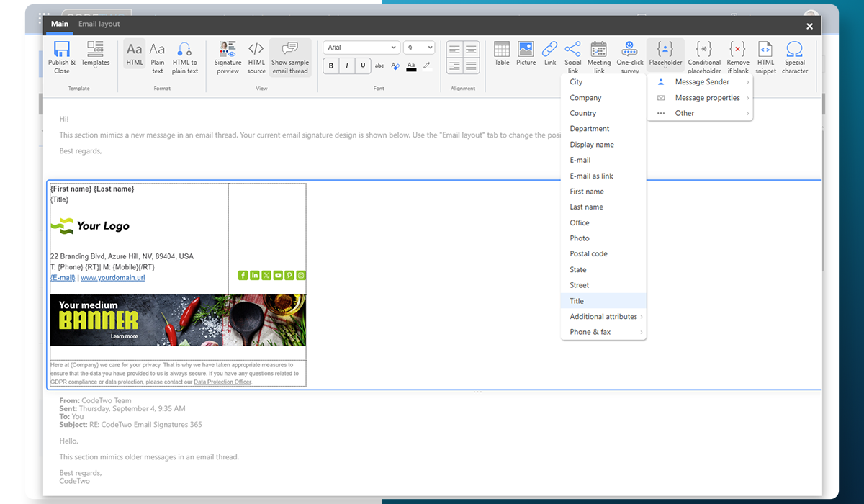Insert a Special character

click(794, 57)
